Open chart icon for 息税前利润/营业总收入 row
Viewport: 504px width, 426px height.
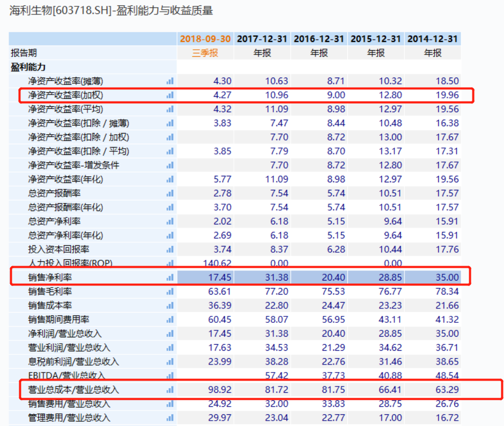pyautogui.click(x=170, y=361)
